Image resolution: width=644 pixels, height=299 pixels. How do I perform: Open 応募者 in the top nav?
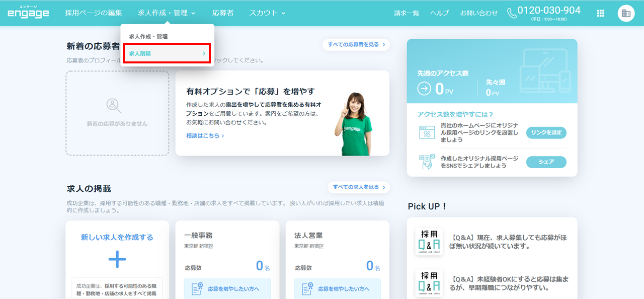[223, 13]
